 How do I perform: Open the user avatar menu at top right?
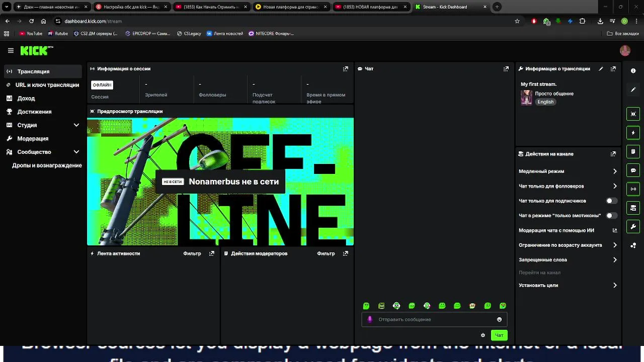coord(625,51)
